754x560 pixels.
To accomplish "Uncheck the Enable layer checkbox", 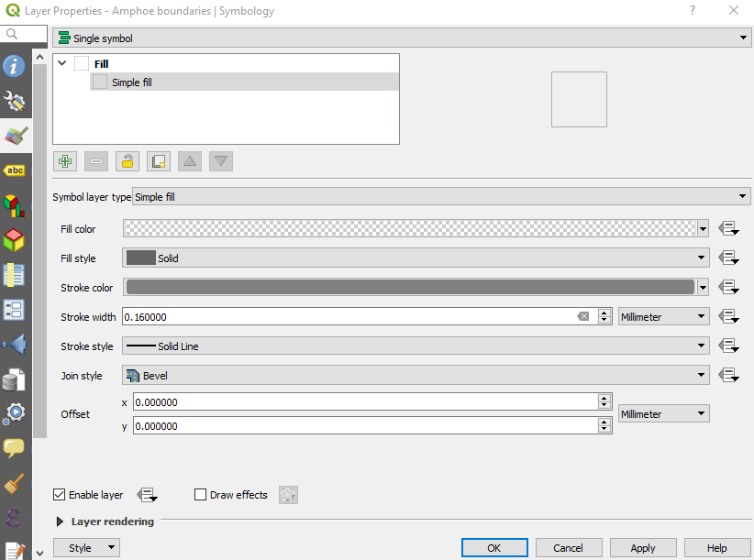I will tap(61, 495).
